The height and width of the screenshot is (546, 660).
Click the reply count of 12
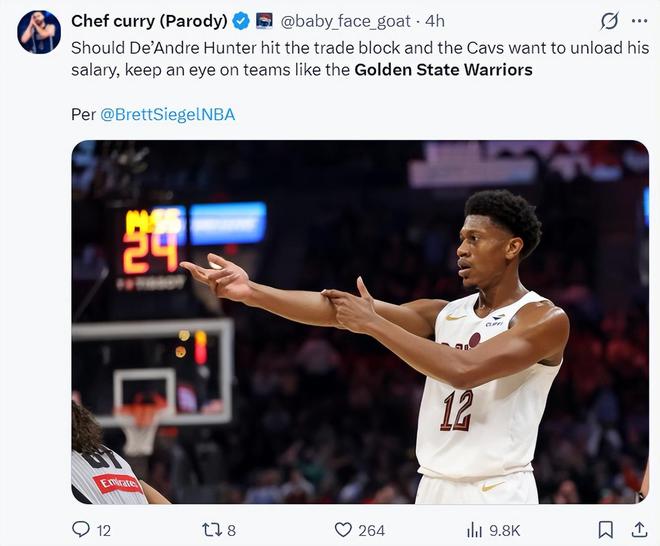103,530
